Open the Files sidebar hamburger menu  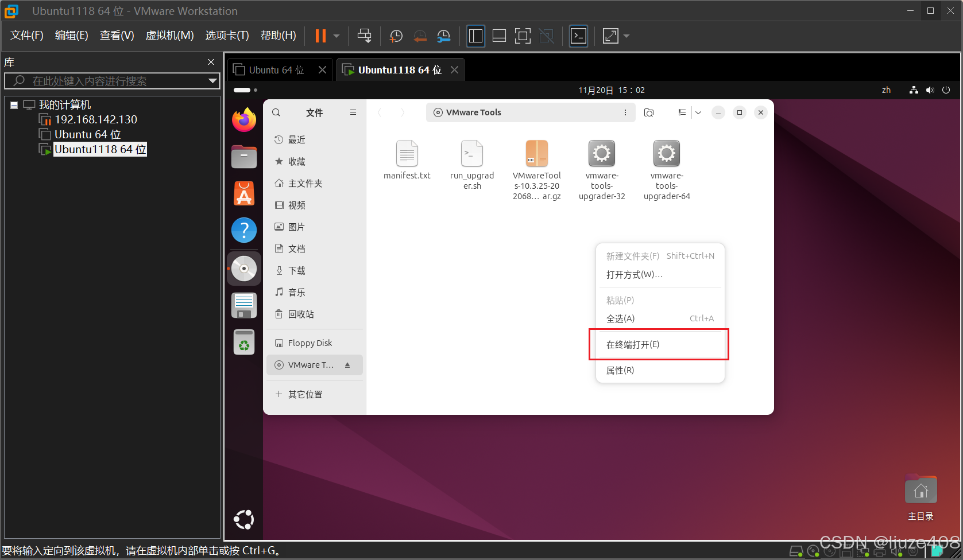353,112
